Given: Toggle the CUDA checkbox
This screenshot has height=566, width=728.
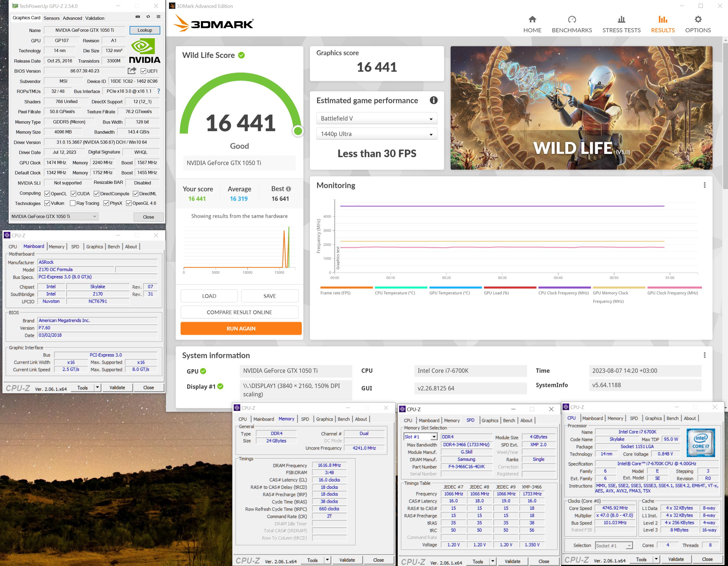Looking at the screenshot, I should click(x=73, y=194).
